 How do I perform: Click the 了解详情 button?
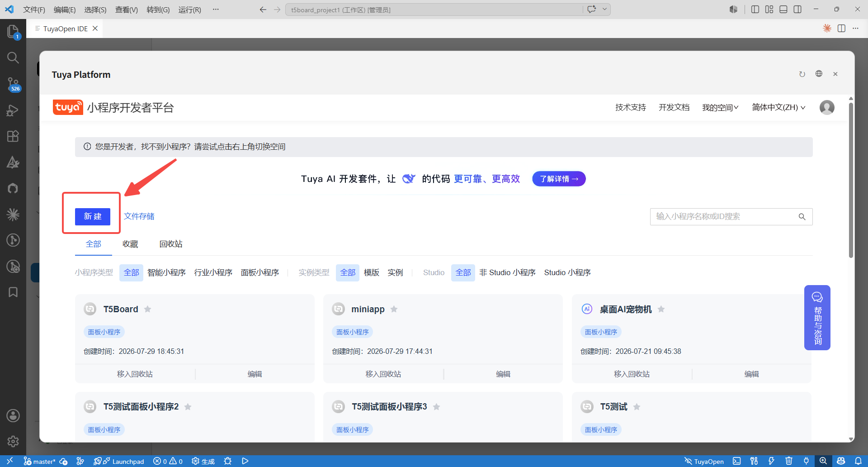click(x=559, y=179)
